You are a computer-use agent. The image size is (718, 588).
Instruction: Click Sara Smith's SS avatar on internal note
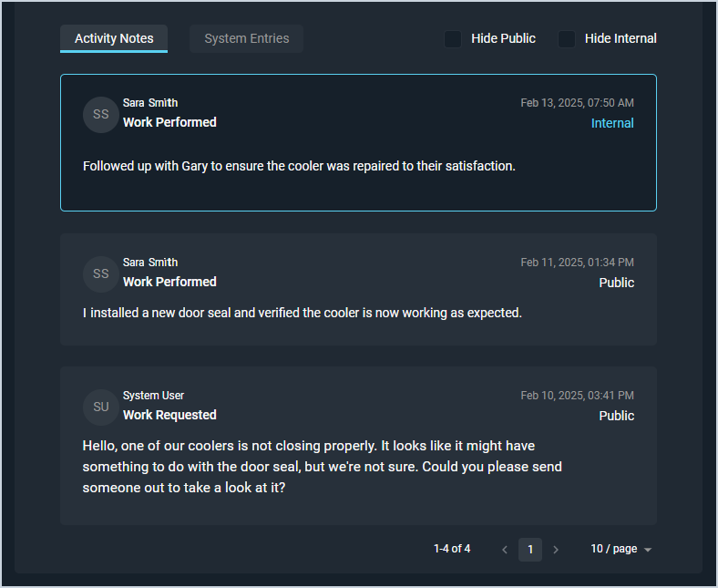click(x=100, y=115)
